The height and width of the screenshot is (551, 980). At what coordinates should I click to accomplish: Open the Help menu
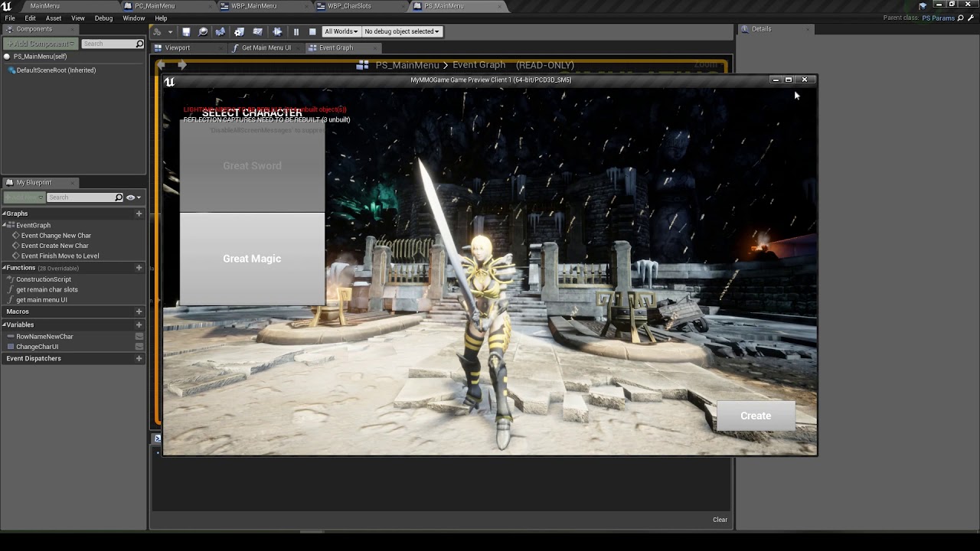pos(161,18)
